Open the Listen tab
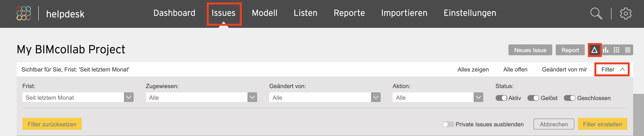This screenshot has height=136, width=644. point(306,13)
